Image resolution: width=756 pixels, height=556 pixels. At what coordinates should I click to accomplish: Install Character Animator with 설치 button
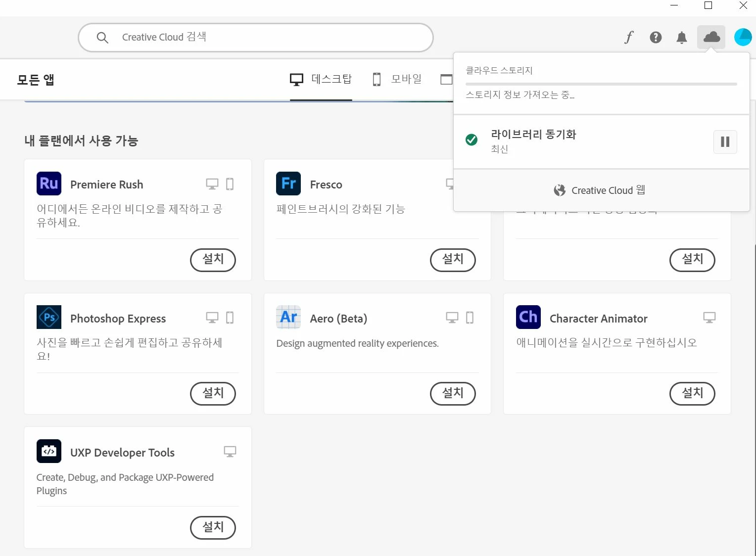693,394
